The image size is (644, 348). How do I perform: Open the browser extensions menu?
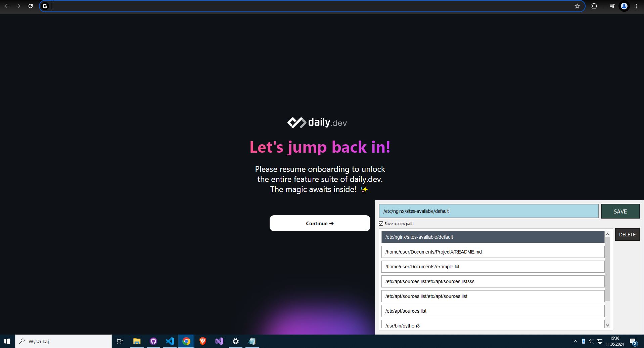click(x=594, y=6)
